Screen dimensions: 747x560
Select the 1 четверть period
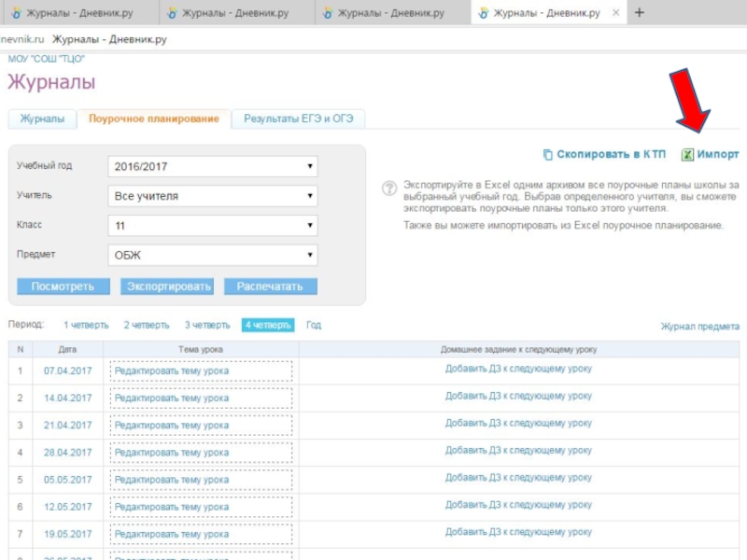[85, 325]
